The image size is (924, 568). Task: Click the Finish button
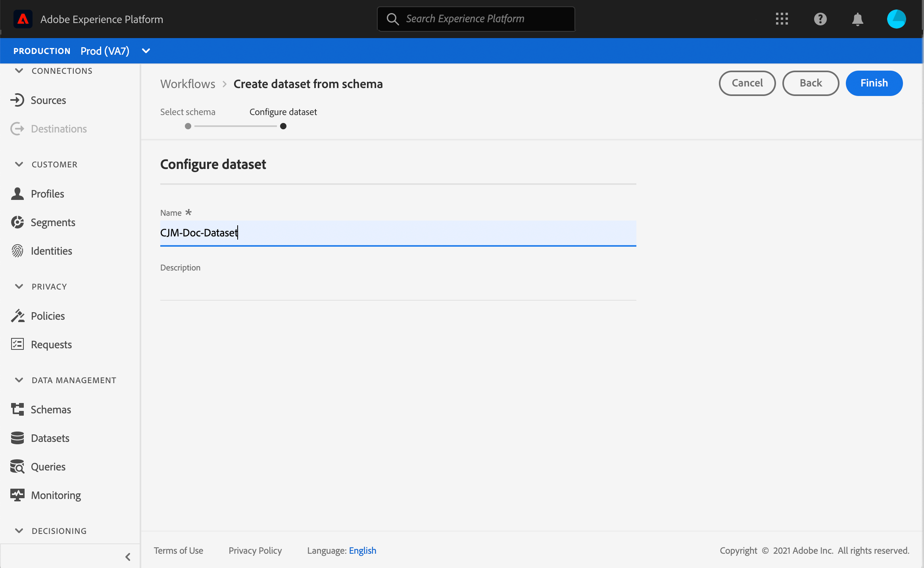[x=874, y=83]
